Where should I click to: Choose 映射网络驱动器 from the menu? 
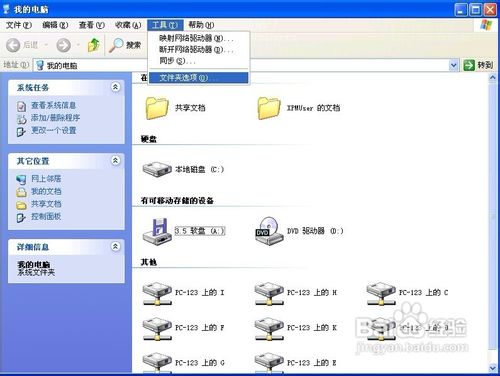coord(199,38)
